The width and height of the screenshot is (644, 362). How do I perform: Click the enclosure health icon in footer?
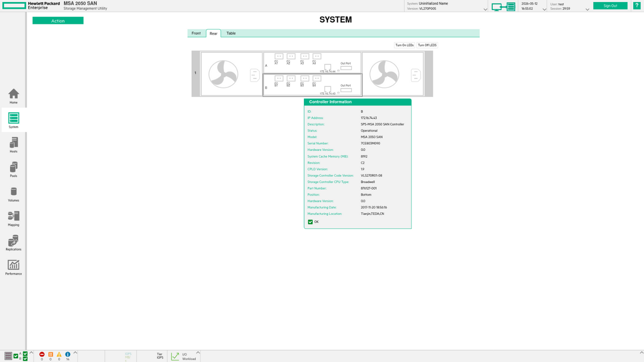pyautogui.click(x=8, y=356)
